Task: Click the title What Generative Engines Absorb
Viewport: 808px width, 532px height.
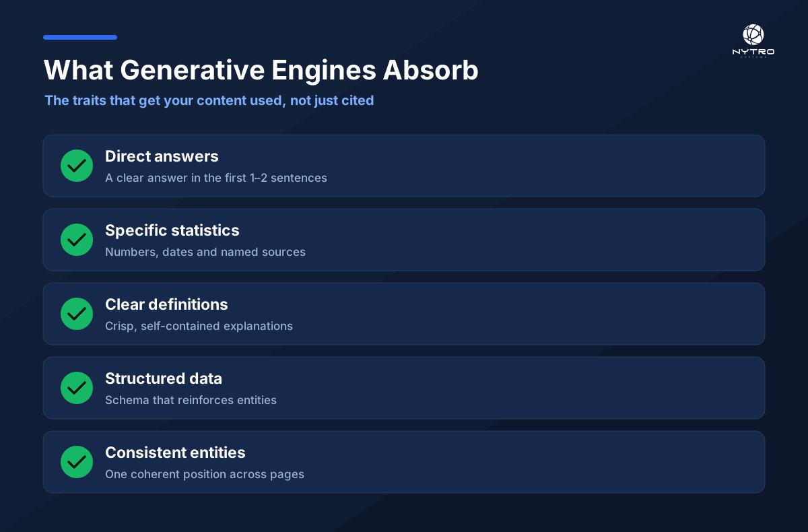Action: (261, 71)
